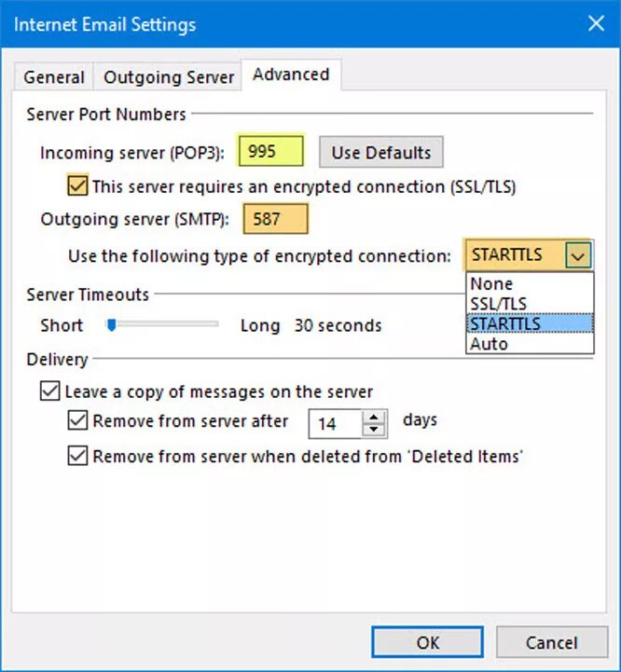Choose STARTTLS from the encryption list

click(x=530, y=323)
